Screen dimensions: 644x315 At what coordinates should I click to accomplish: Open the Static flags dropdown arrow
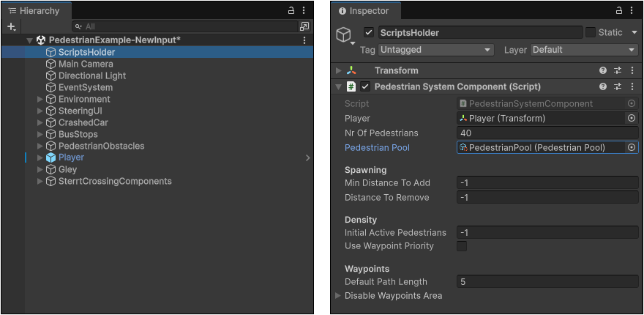coord(633,32)
